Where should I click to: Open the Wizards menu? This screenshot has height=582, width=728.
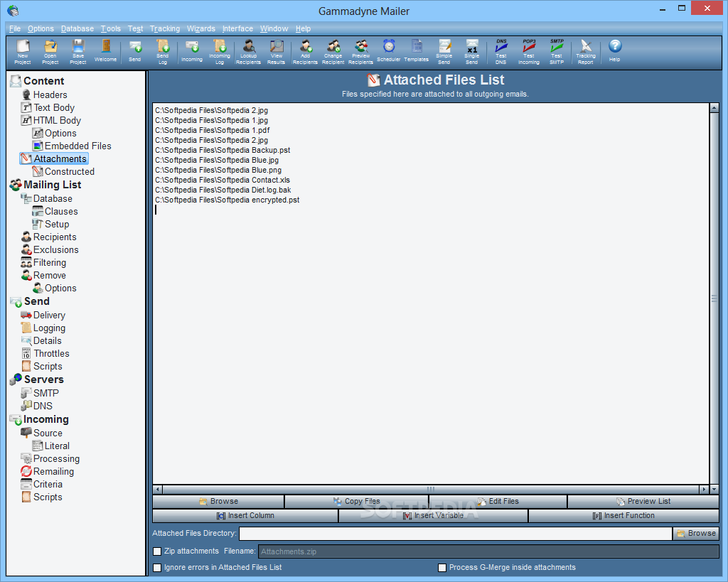[x=201, y=28]
